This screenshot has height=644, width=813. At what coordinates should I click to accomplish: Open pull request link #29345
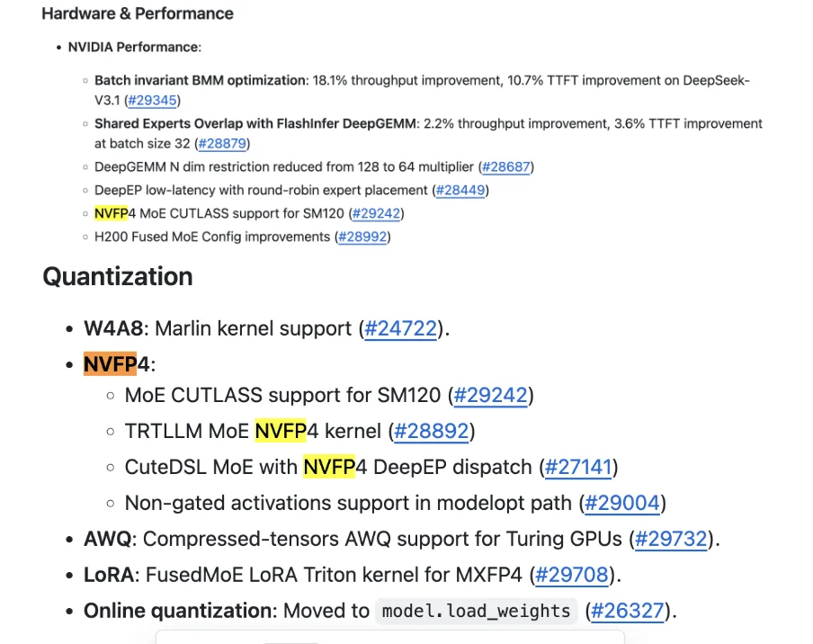(x=152, y=100)
